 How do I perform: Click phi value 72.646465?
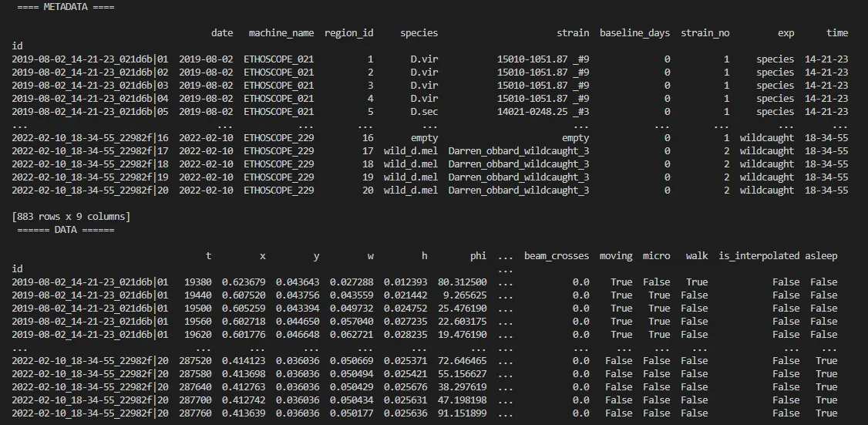coord(463,360)
